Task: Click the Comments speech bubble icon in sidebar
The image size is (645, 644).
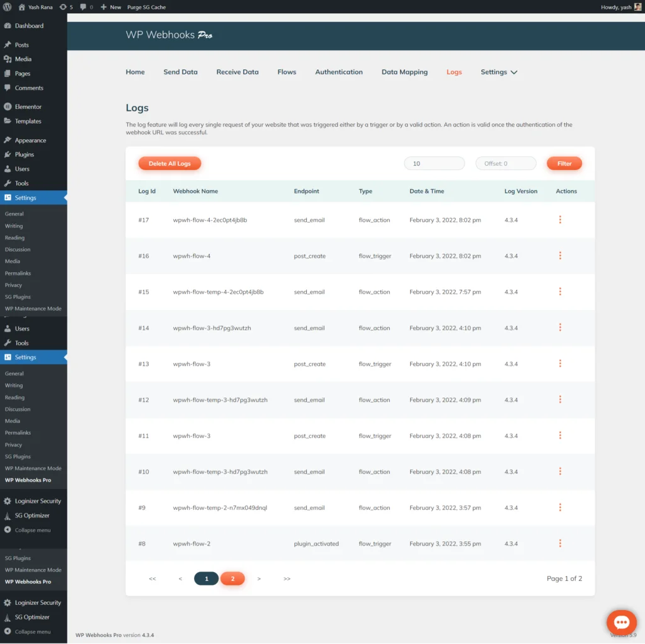Action: (x=8, y=88)
